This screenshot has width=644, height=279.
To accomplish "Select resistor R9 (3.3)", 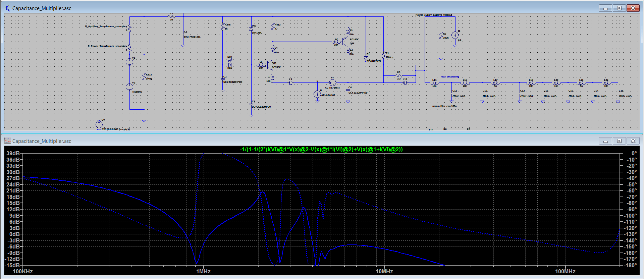I will (399, 75).
